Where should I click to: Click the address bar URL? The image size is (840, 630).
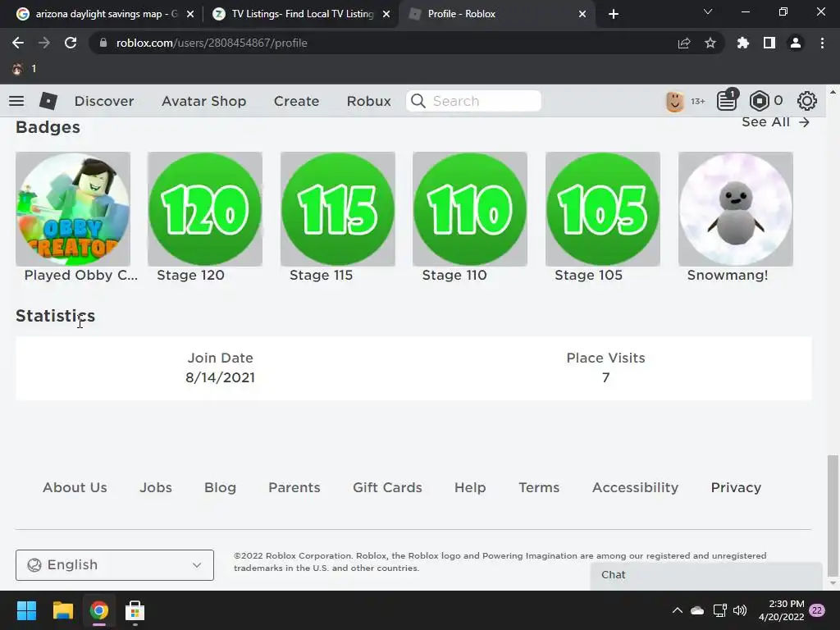[x=212, y=43]
